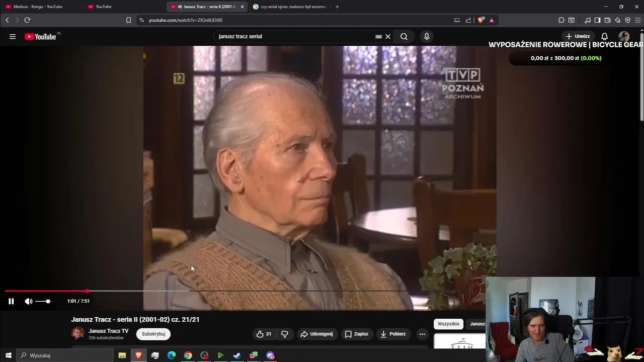Click the youtube.com address bar URL

click(186, 20)
